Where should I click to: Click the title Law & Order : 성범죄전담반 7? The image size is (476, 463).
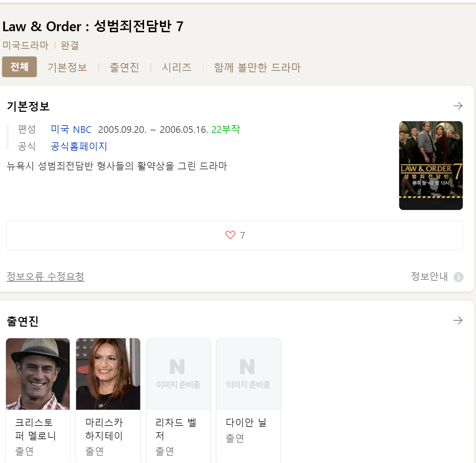[x=93, y=26]
